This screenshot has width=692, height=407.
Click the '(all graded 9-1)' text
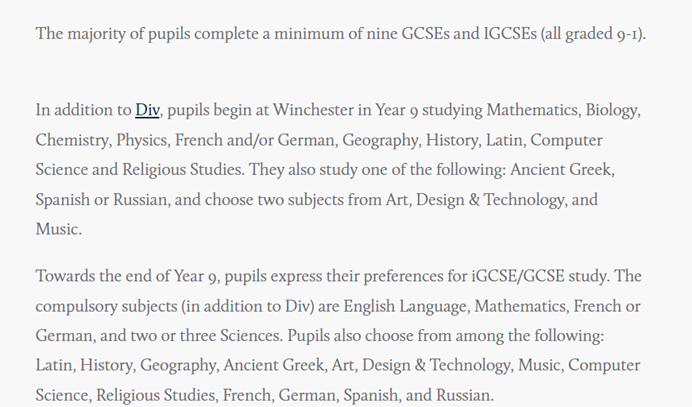(x=592, y=34)
